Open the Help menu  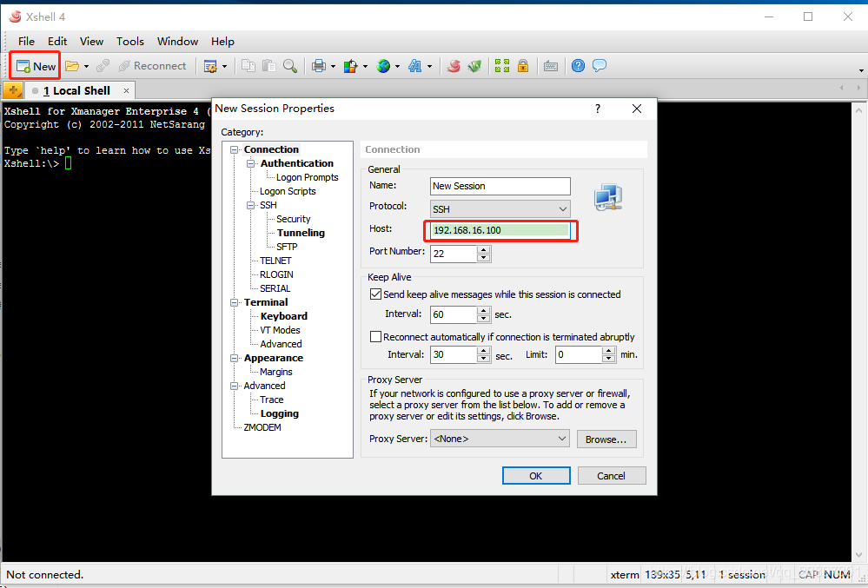pyautogui.click(x=222, y=42)
